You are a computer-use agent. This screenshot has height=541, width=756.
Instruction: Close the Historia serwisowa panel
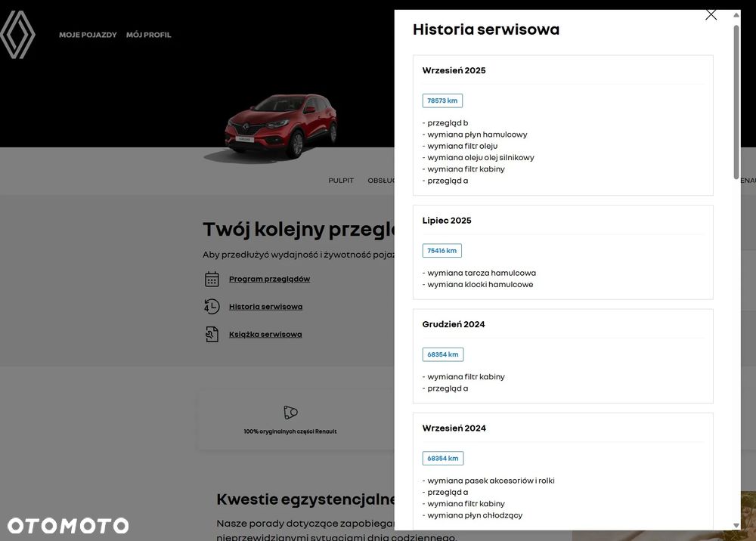pyautogui.click(x=711, y=15)
